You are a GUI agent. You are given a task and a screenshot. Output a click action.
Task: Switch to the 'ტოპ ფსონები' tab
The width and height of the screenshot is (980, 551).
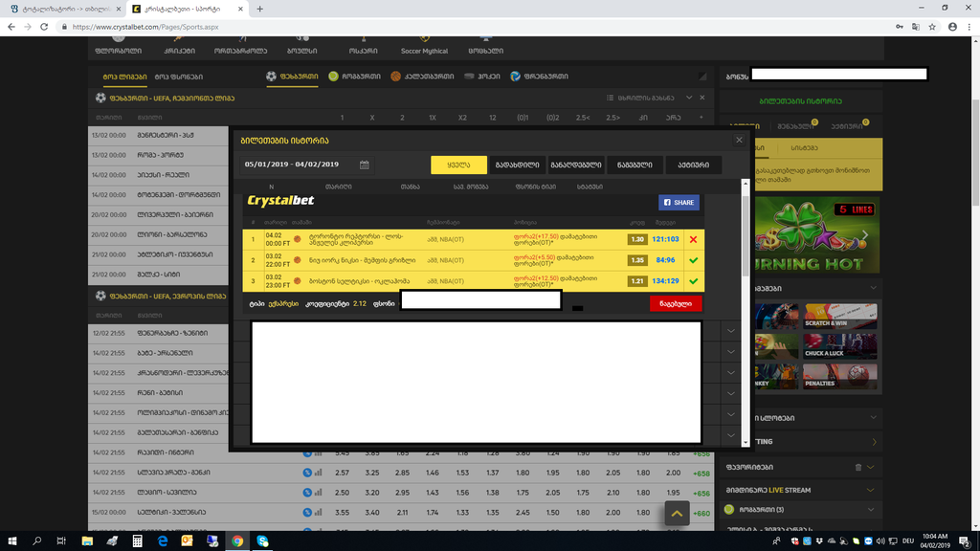179,77
